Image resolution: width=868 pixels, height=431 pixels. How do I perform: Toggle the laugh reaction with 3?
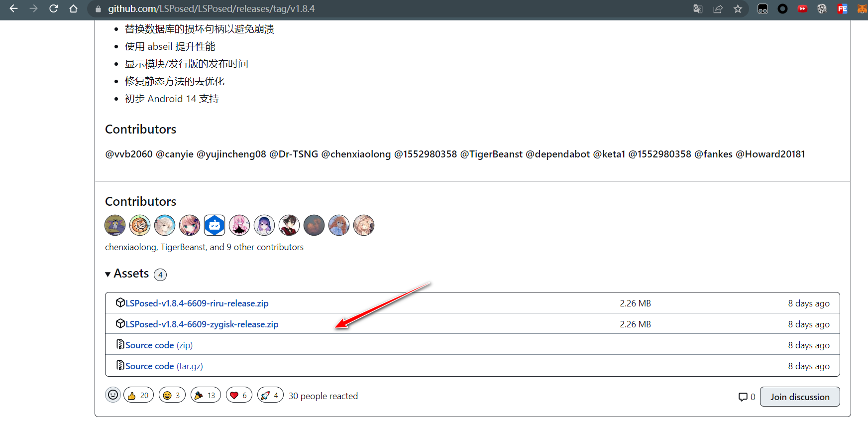[x=172, y=395]
